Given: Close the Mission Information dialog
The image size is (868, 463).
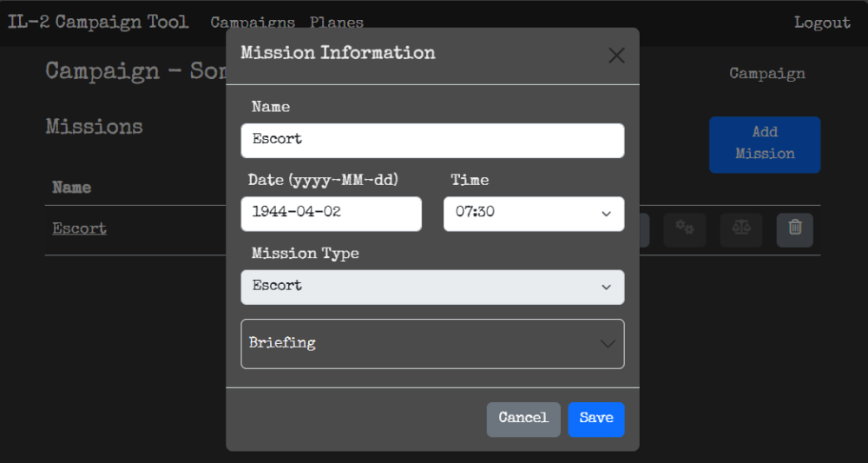Looking at the screenshot, I should 616,56.
